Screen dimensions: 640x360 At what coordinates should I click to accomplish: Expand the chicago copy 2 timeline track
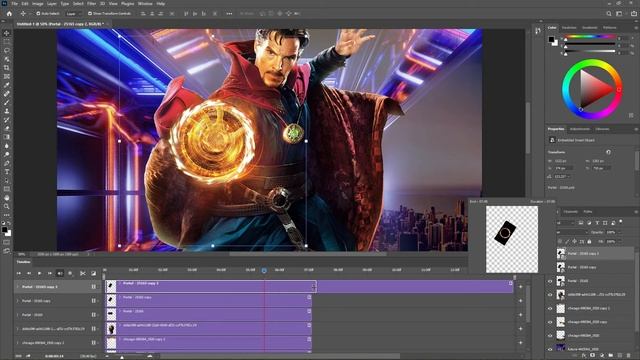coord(18,343)
